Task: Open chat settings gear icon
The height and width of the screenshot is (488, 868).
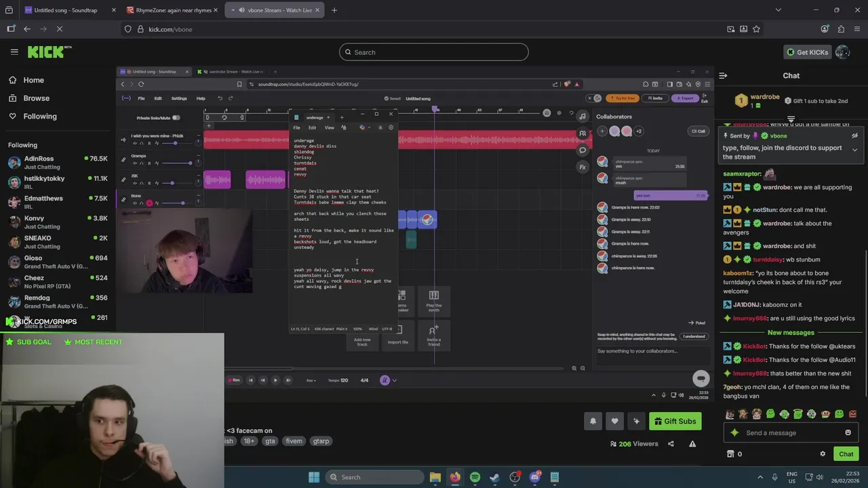Action: click(823, 454)
